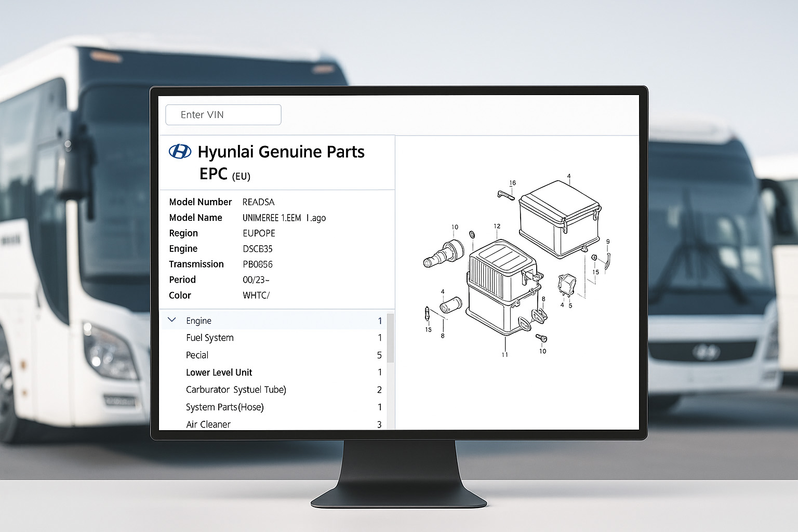The height and width of the screenshot is (532, 798).
Task: Collapse the Engine category chevron
Action: point(172,320)
